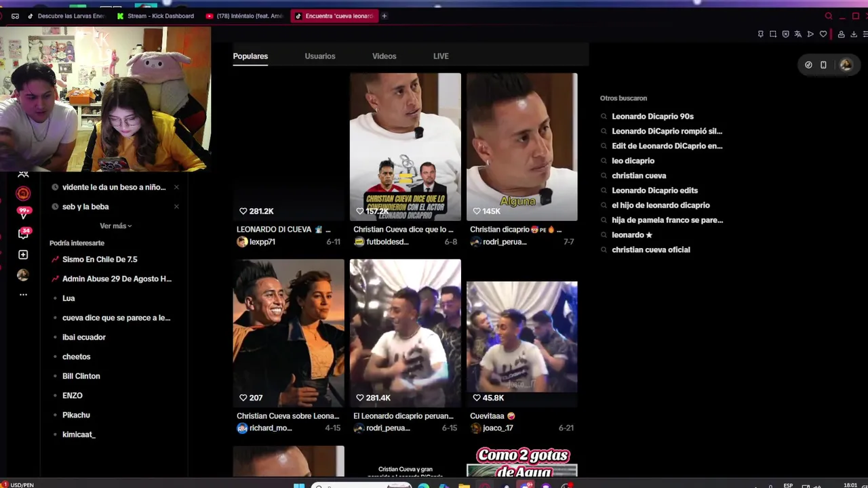Open Microsoft Edge from the taskbar
This screenshot has width=868, height=488.
pos(423,485)
